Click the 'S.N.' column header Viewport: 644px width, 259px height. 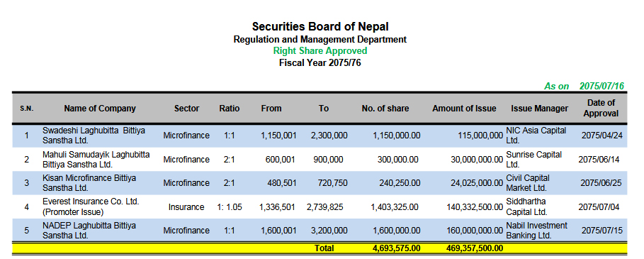[27, 109]
